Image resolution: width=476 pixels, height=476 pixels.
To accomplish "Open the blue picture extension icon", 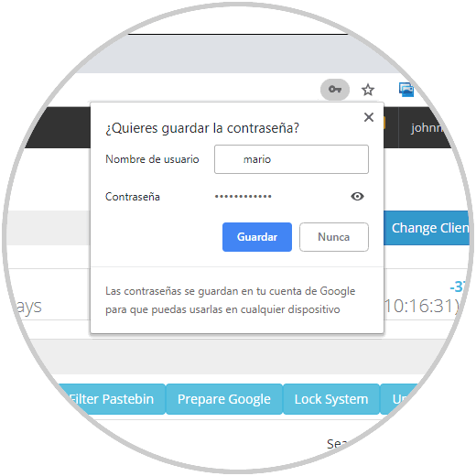I will [x=406, y=90].
